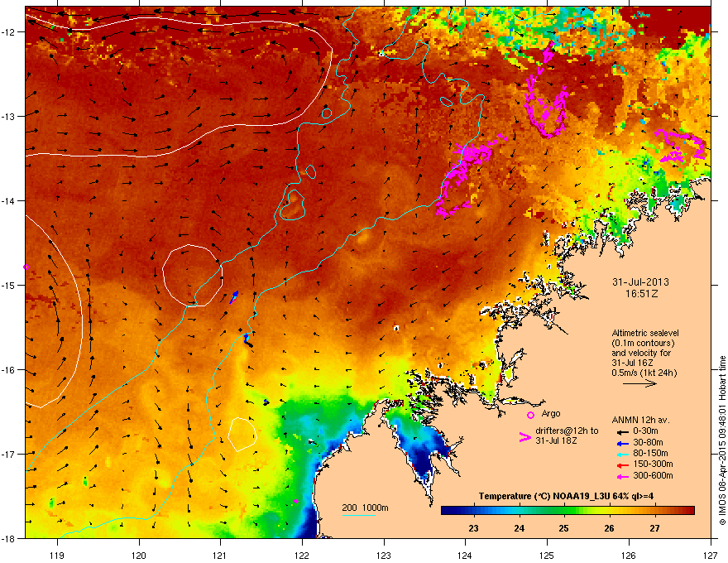Click the 127 longitude axis label
Viewport: 728px width, 563px height.
[711, 555]
